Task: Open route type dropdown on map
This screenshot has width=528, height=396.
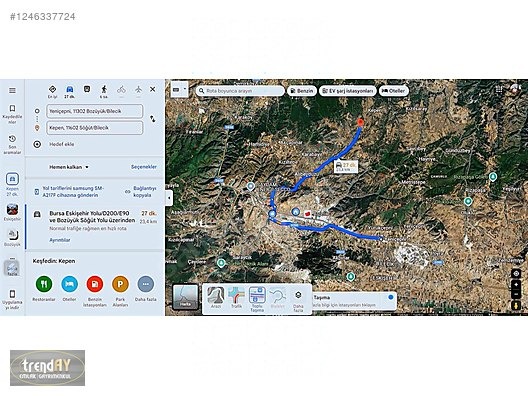Action: pos(179,90)
